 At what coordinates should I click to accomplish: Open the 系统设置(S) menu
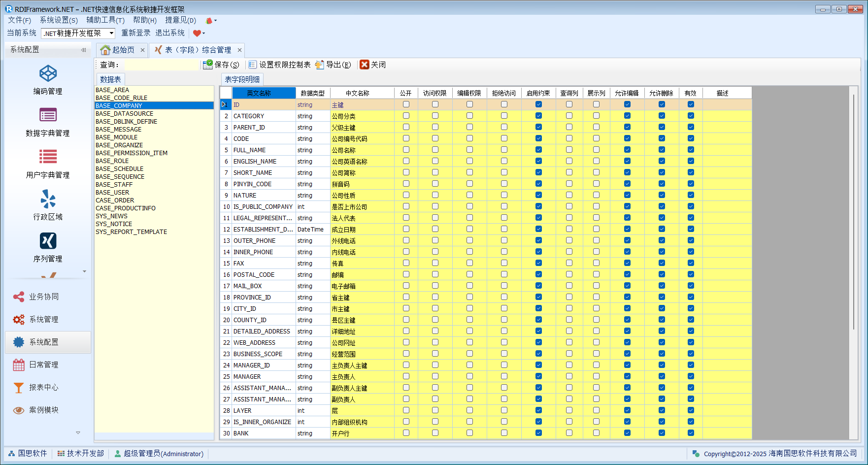pos(59,20)
